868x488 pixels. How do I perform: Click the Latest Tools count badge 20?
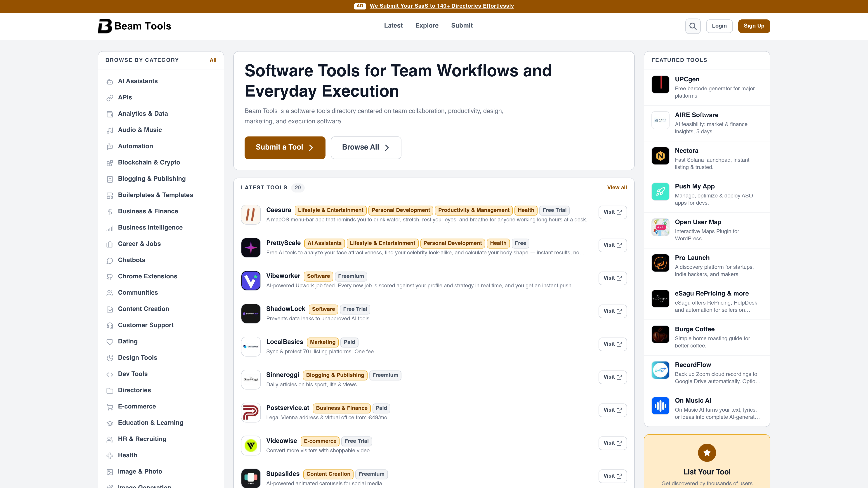[x=297, y=188]
